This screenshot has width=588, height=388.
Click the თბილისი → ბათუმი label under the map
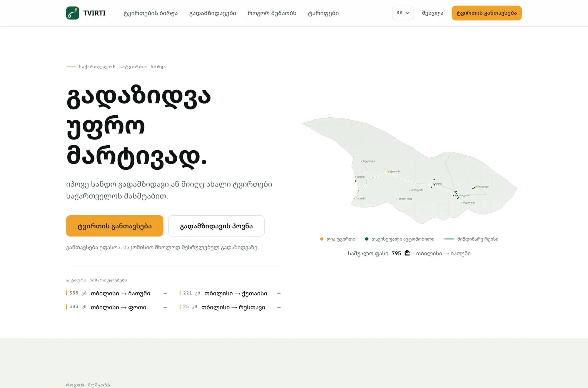pyautogui.click(x=443, y=253)
